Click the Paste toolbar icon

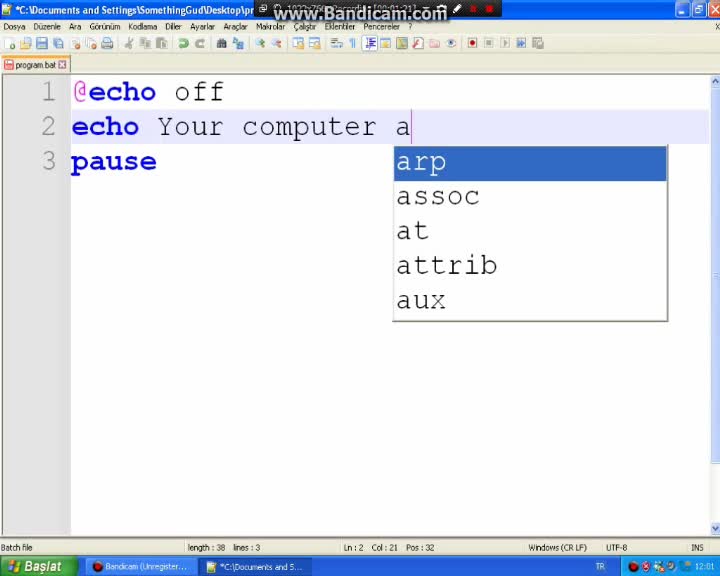[x=162, y=44]
